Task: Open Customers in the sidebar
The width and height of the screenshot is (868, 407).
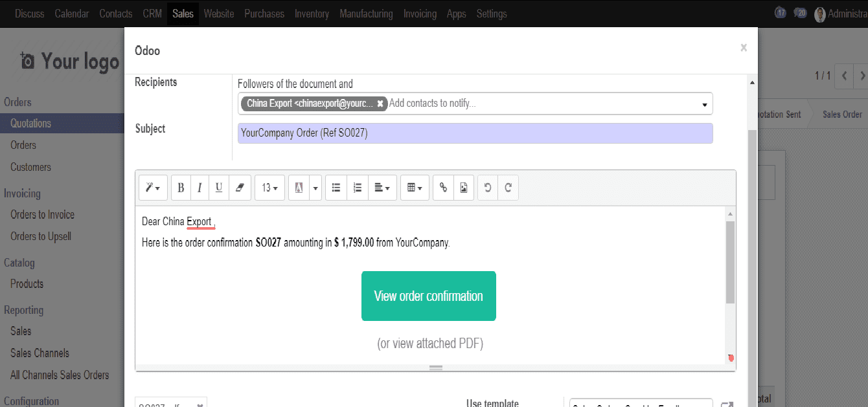Action: [x=30, y=167]
